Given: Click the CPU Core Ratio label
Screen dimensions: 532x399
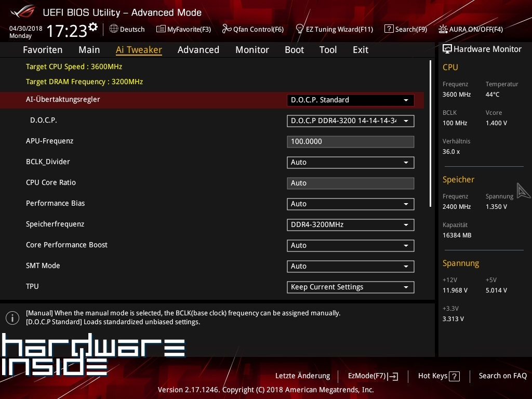Looking at the screenshot, I should 51,182.
